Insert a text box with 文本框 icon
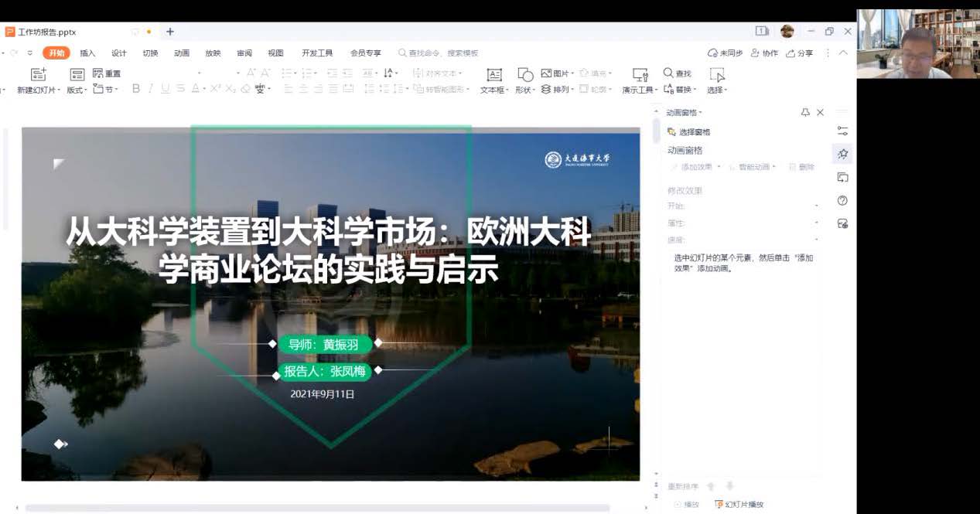 pos(493,75)
